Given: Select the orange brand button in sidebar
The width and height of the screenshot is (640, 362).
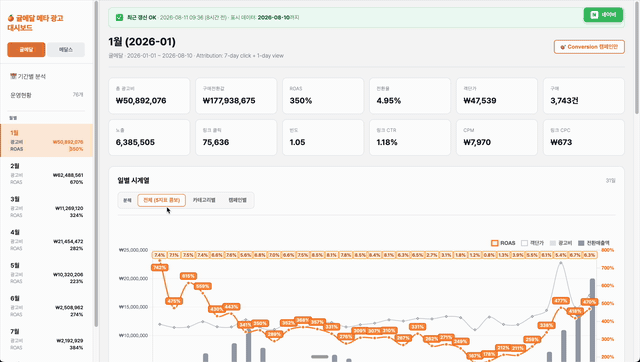Looking at the screenshot, I should 26,49.
